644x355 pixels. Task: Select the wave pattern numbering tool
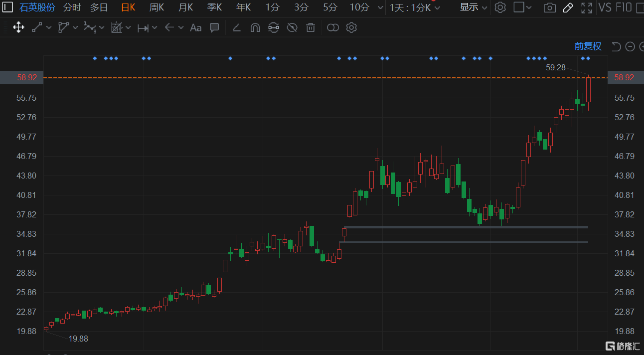point(90,27)
